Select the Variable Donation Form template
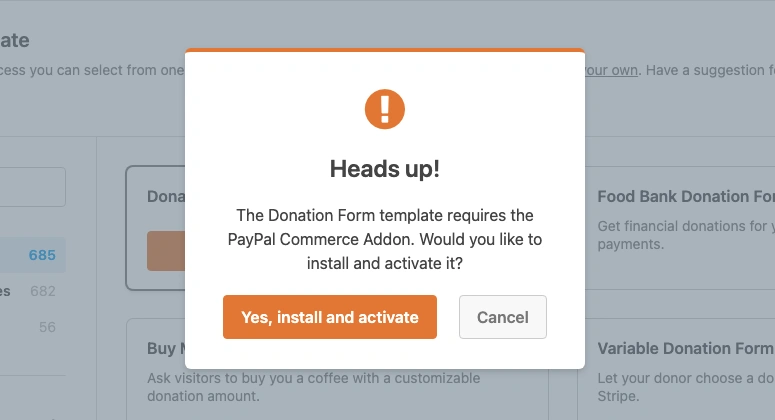This screenshot has height=420, width=775. 685,349
